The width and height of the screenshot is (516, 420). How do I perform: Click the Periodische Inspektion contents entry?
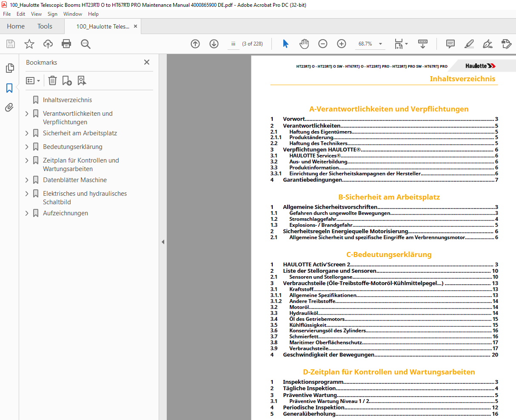coord(384,408)
